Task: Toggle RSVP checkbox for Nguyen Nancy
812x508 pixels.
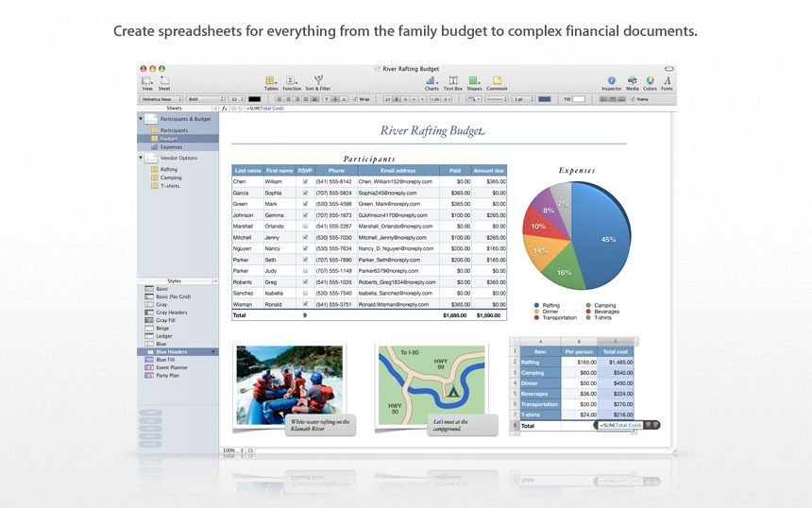Action: pos(305,248)
